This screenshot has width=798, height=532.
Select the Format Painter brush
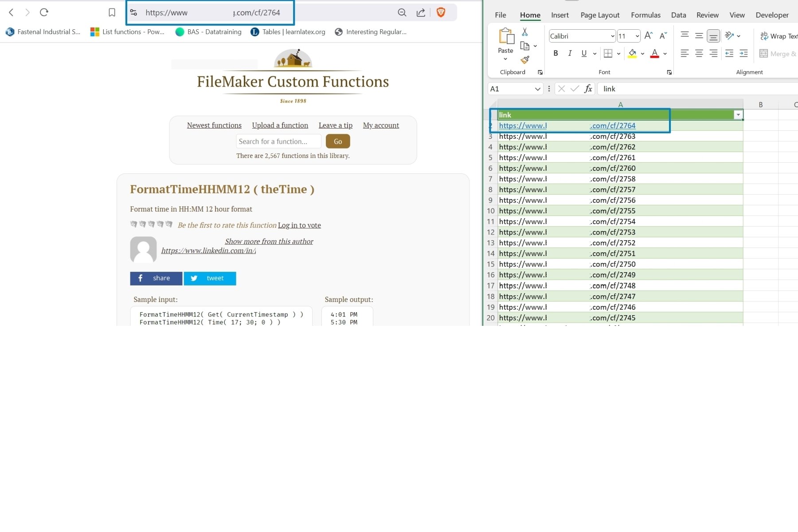525,59
